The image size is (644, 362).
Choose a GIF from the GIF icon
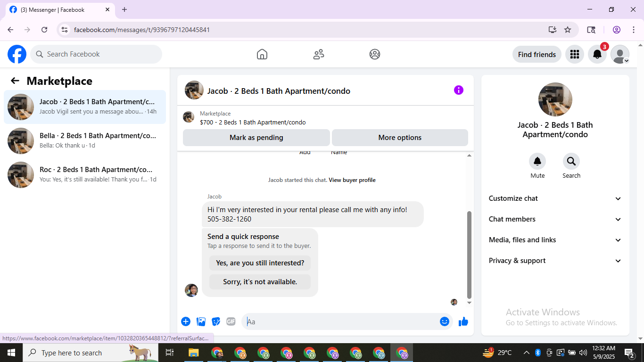[231, 321]
